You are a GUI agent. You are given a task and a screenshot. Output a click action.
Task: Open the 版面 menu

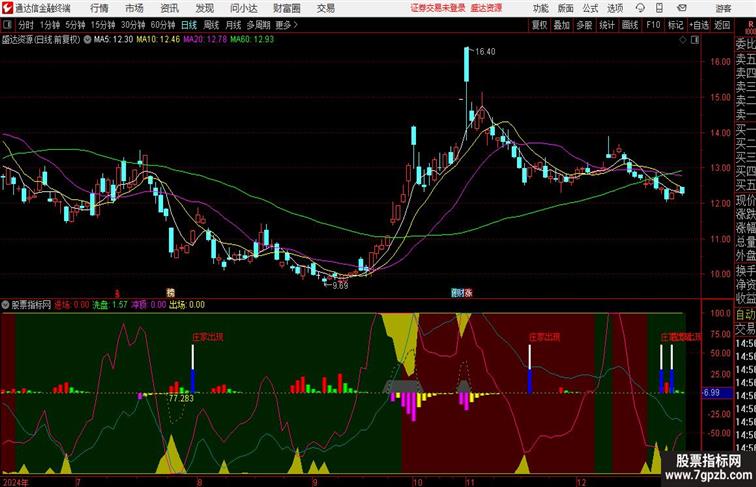(x=566, y=8)
